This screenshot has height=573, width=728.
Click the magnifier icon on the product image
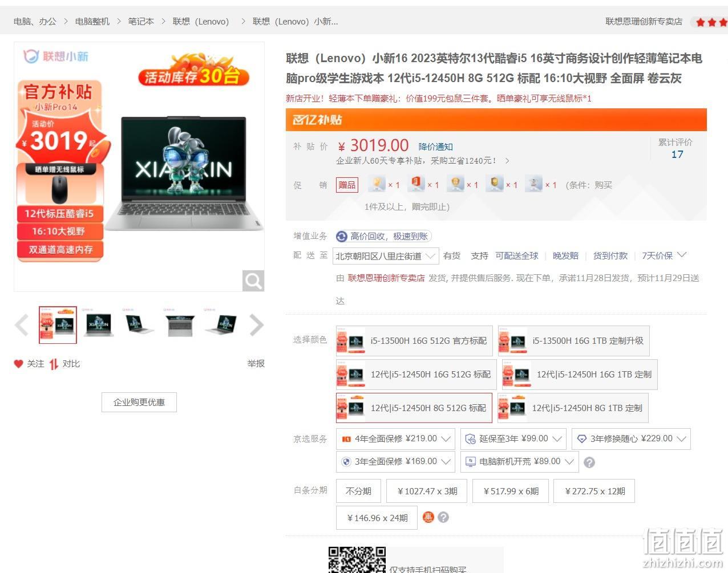253,281
